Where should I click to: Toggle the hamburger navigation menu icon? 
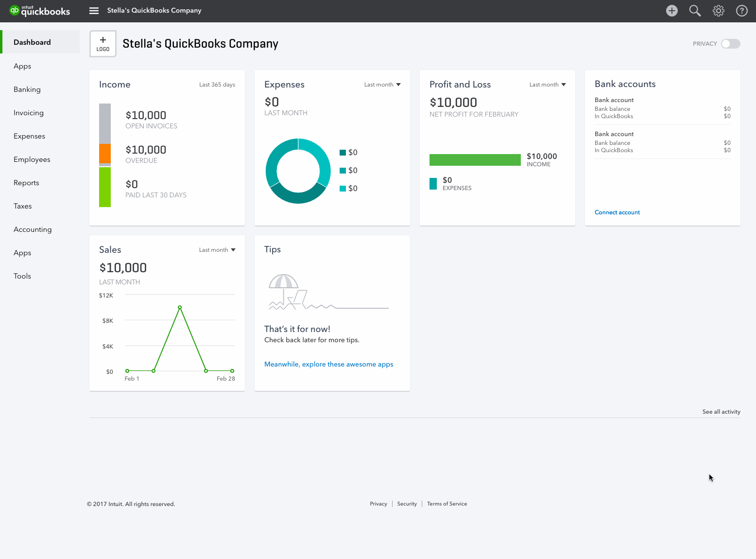(x=94, y=11)
